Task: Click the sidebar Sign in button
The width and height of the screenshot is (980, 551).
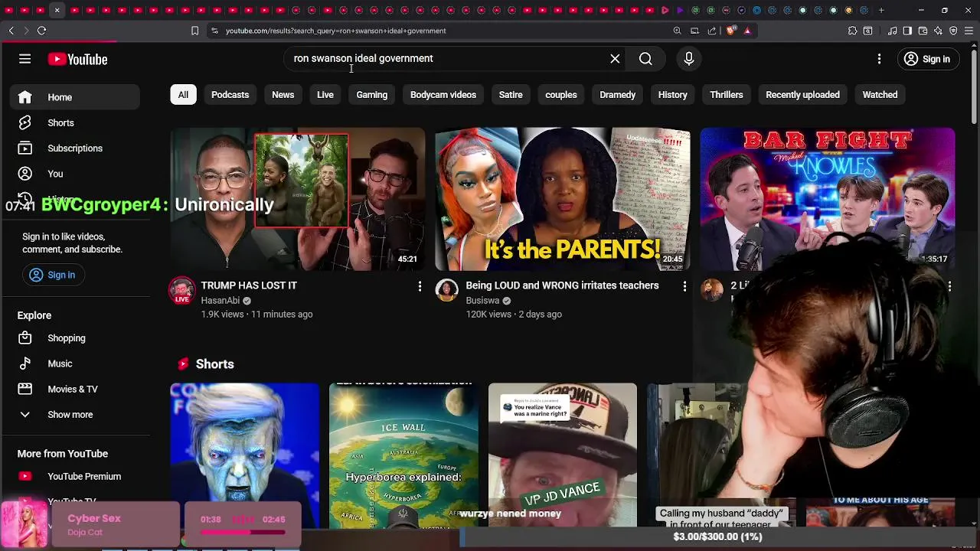Action: (x=52, y=275)
